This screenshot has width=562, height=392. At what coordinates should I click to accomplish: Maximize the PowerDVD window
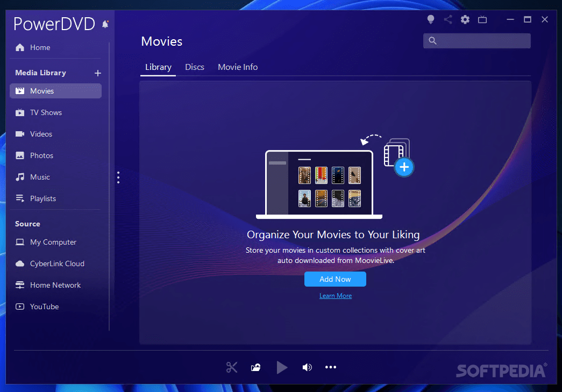pos(528,19)
